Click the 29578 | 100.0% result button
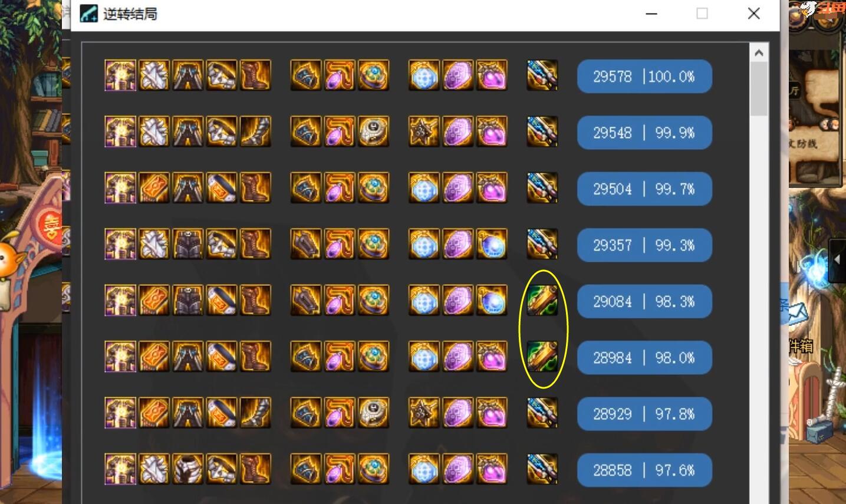The width and height of the screenshot is (846, 504). tap(644, 77)
